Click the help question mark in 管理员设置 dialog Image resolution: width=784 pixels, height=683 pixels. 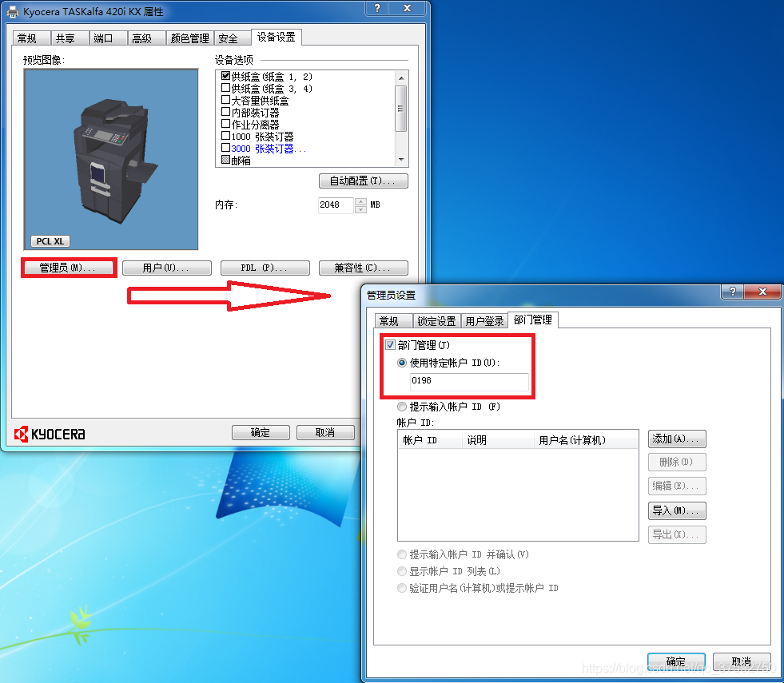(x=733, y=292)
